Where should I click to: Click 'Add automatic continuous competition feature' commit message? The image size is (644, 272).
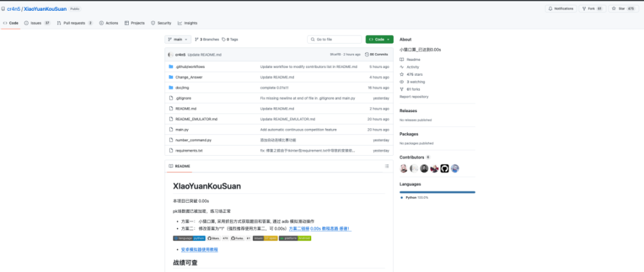pos(299,130)
